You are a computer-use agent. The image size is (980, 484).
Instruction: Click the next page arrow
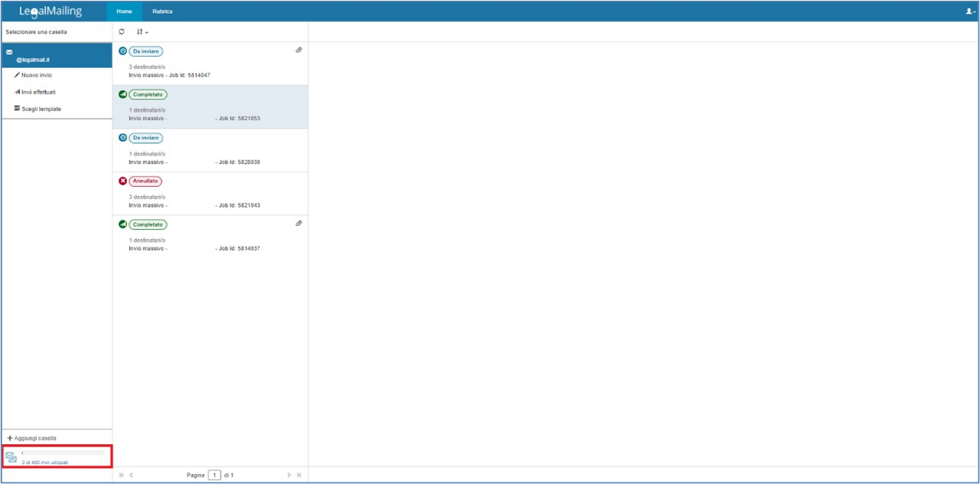(x=289, y=476)
